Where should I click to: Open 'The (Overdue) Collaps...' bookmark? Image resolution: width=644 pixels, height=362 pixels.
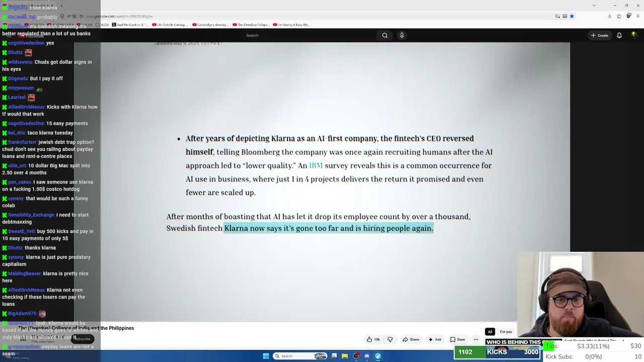pos(251,25)
